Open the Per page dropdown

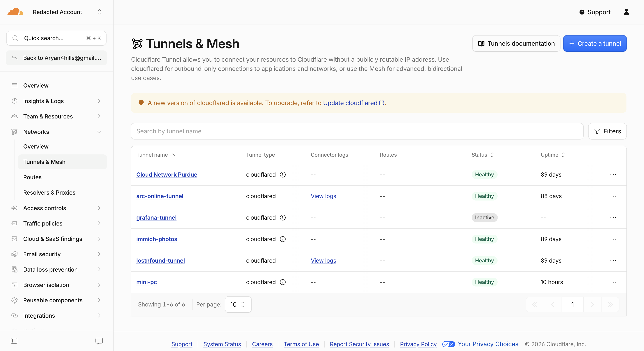coord(238,304)
